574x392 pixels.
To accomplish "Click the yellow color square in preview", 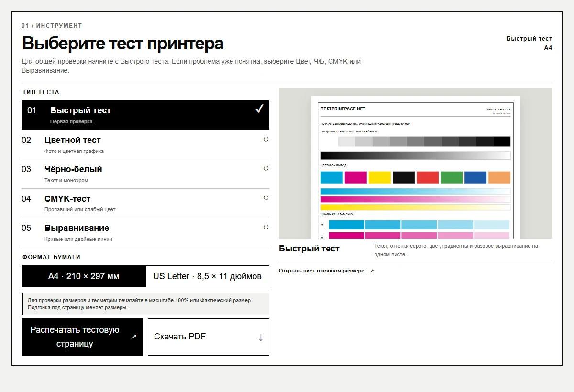I will [x=380, y=177].
